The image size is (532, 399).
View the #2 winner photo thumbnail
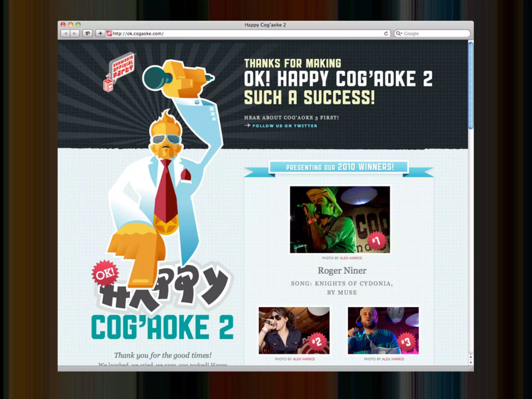(x=294, y=330)
